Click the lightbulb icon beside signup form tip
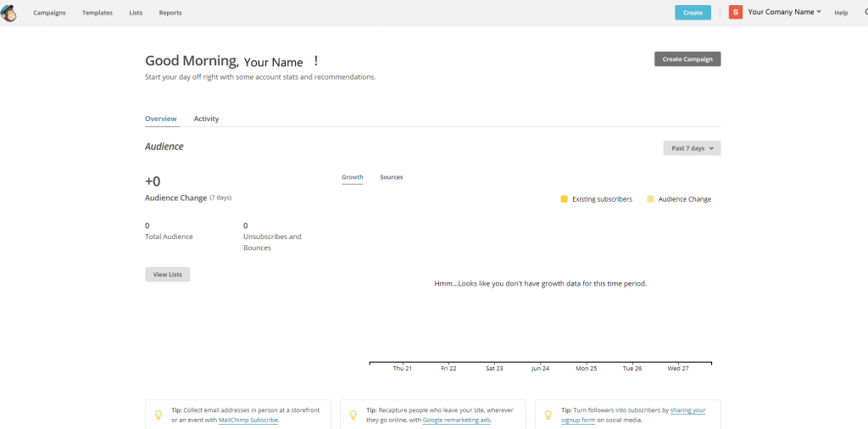This screenshot has width=868, height=429. click(548, 415)
